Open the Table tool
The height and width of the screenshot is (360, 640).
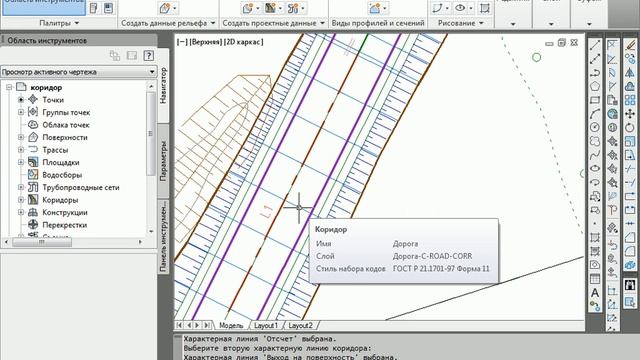[x=595, y=279]
